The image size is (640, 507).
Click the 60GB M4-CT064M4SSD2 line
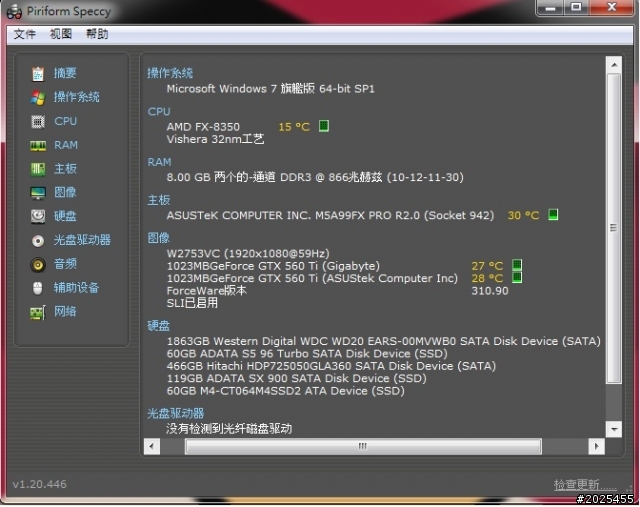tap(285, 391)
